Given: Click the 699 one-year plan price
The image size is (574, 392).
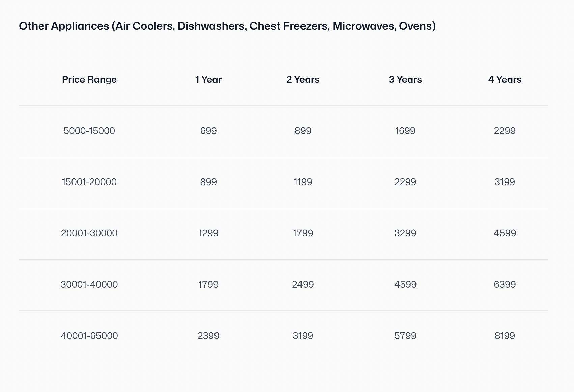Looking at the screenshot, I should [208, 131].
